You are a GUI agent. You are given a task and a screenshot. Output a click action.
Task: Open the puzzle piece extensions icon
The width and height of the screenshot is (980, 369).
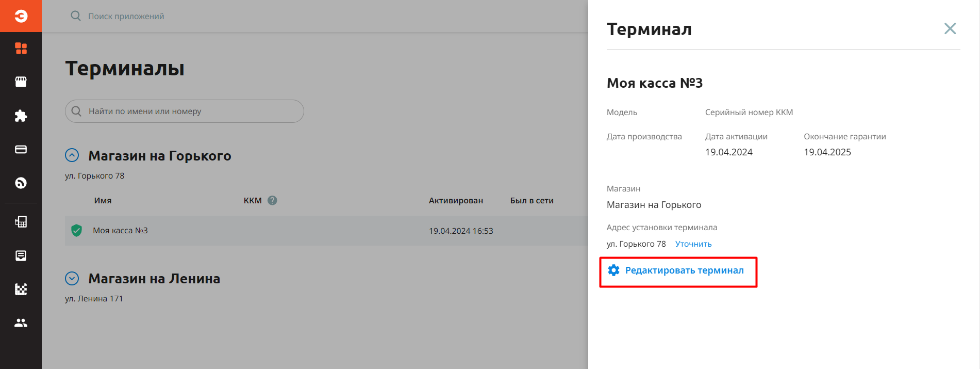(21, 116)
